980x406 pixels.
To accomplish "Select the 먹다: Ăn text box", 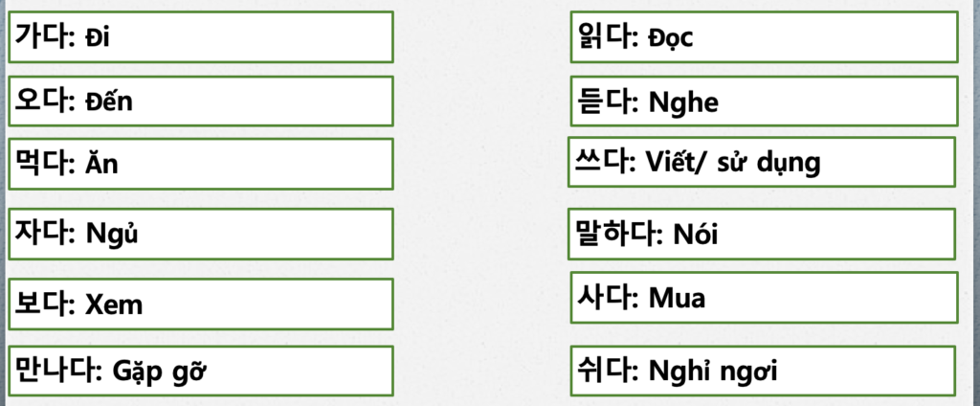I will (x=201, y=164).
